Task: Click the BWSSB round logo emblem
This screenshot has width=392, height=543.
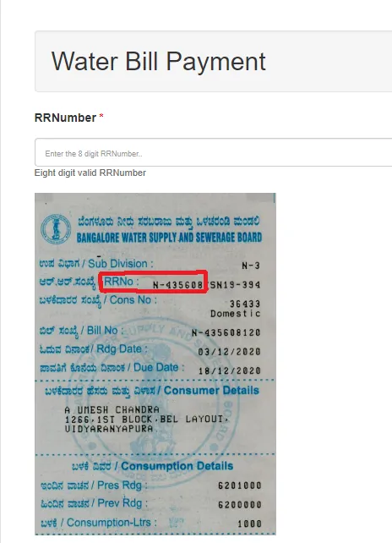Action: tap(56, 229)
